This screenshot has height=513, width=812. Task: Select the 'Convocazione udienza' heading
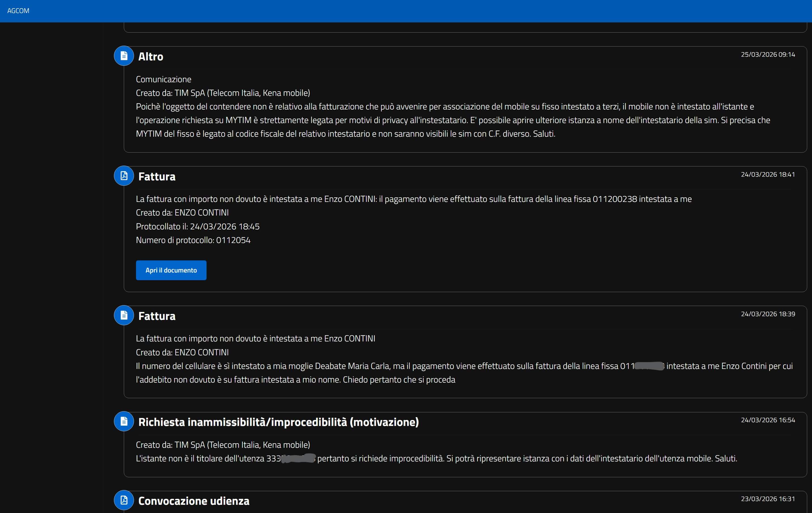pos(194,501)
